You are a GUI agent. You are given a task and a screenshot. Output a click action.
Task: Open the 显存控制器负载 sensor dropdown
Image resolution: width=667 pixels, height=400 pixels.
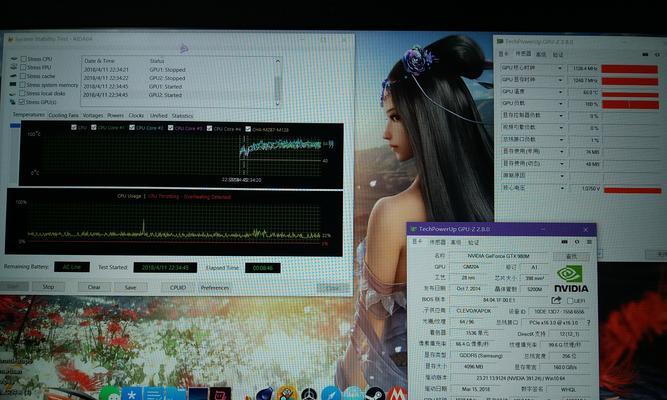tap(561, 115)
